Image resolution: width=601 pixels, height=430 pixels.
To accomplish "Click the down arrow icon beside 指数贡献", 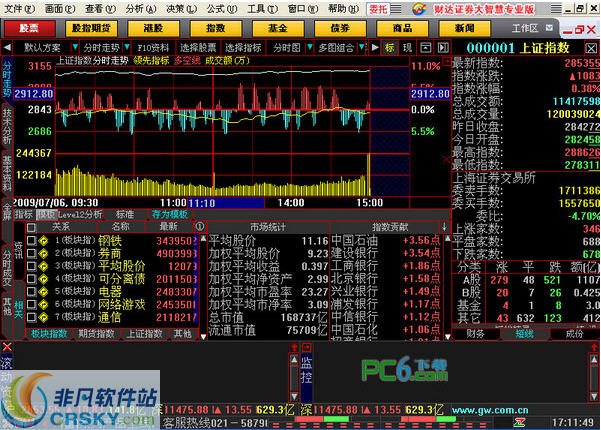I will pos(444,227).
